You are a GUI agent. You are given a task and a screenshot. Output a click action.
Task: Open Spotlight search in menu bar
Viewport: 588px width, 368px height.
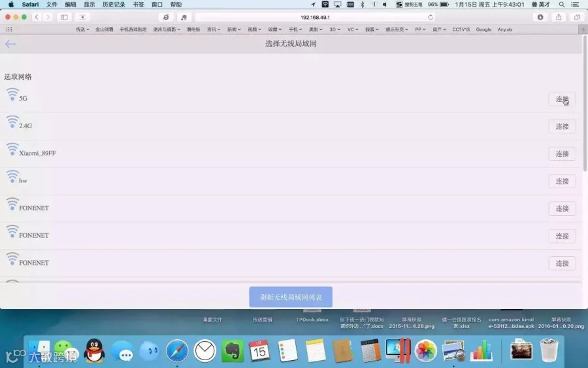pos(562,5)
